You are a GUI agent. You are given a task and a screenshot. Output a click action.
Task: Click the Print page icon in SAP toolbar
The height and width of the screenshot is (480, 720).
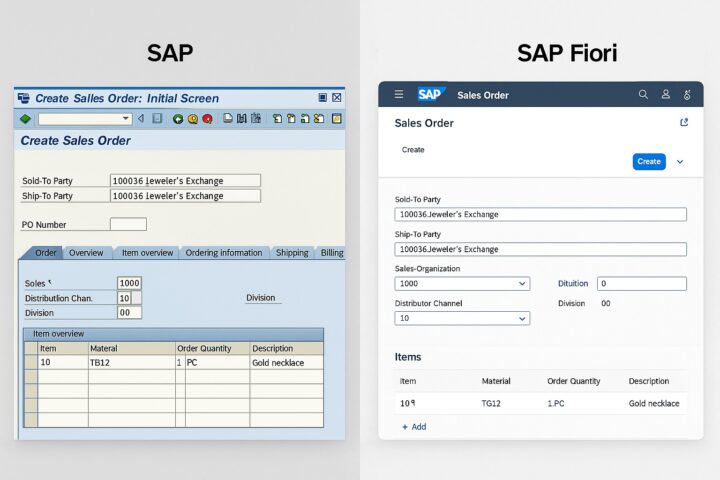[x=228, y=119]
